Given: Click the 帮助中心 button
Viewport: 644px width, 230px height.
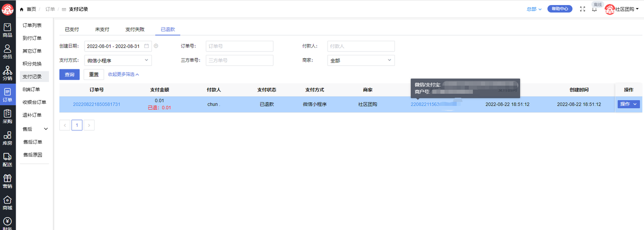Looking at the screenshot, I should pos(560,9).
